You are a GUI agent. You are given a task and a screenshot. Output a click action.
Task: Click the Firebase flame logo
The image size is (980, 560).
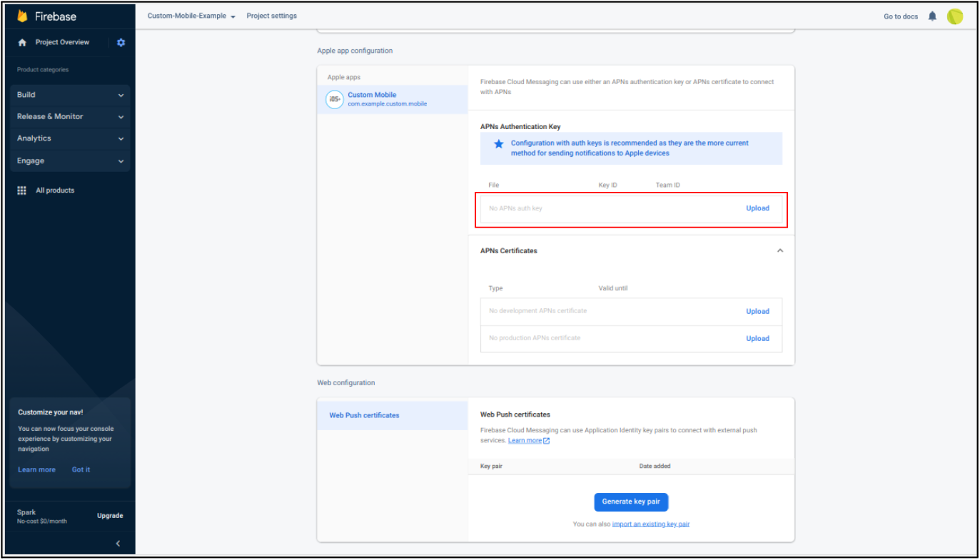click(x=22, y=16)
